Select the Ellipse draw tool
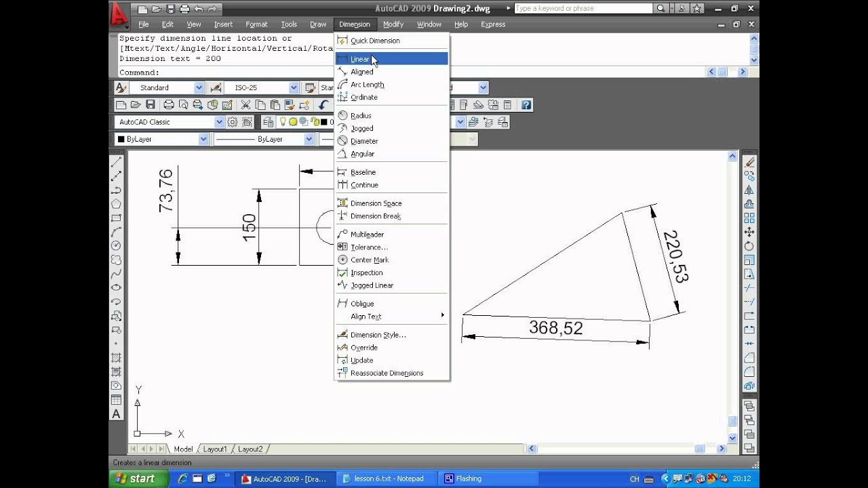 click(x=116, y=287)
